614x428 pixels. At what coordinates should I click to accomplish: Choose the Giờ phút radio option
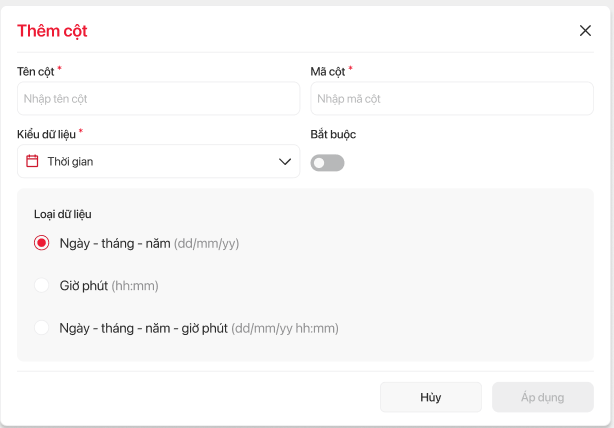41,286
